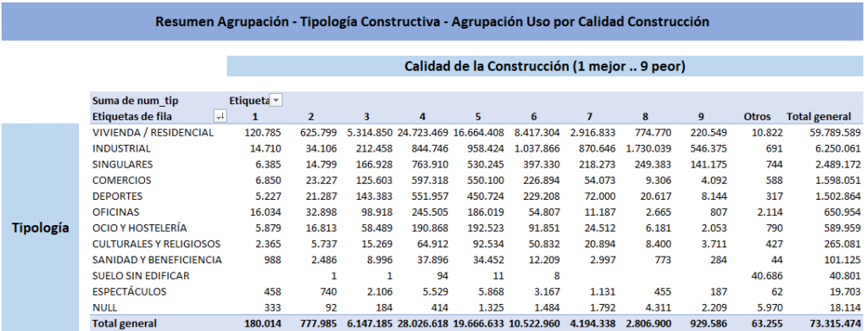Select the cell with value 92.534
This screenshot has height=331, width=868.
[x=487, y=245]
